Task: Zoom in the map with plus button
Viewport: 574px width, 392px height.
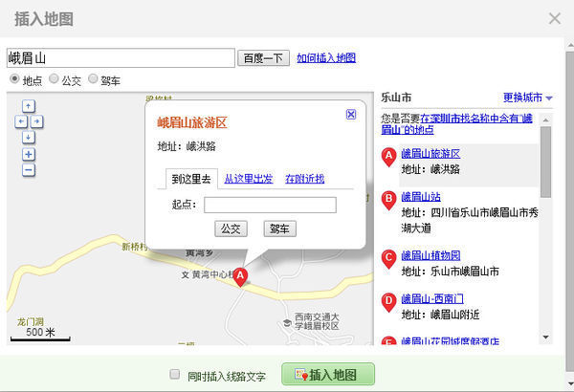Action: click(x=29, y=154)
